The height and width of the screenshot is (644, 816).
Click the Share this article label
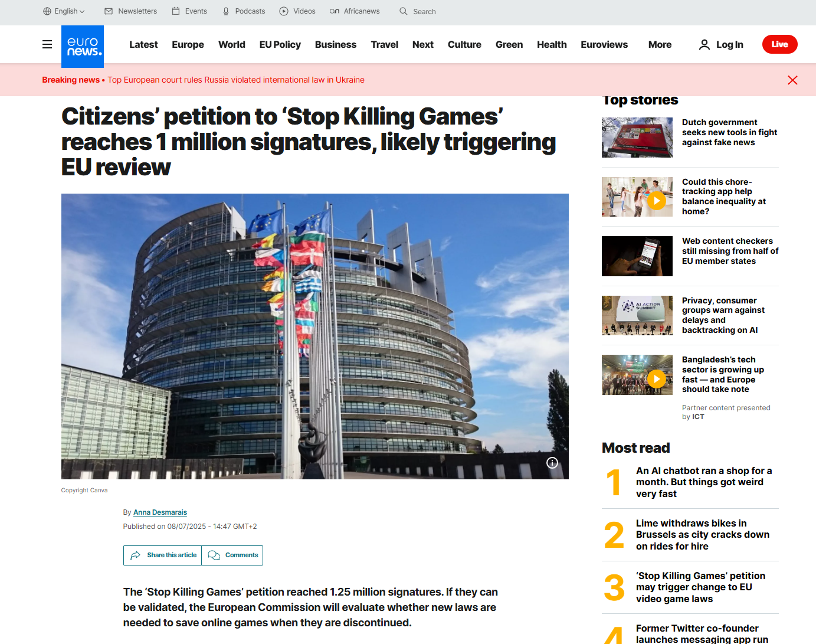[x=172, y=555]
